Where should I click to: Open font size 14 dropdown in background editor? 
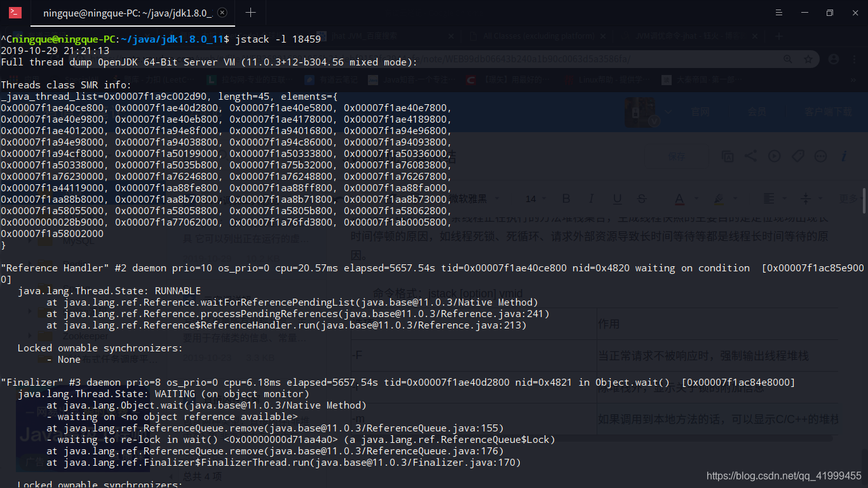[536, 199]
